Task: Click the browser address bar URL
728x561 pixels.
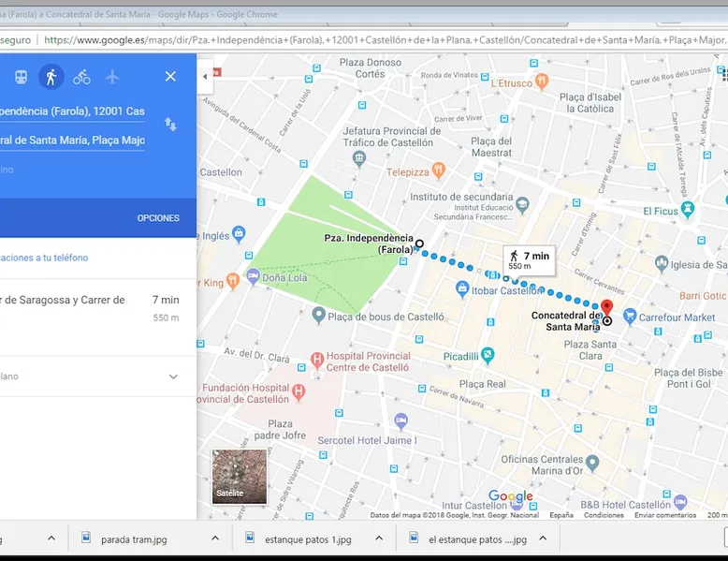Action: click(384, 40)
